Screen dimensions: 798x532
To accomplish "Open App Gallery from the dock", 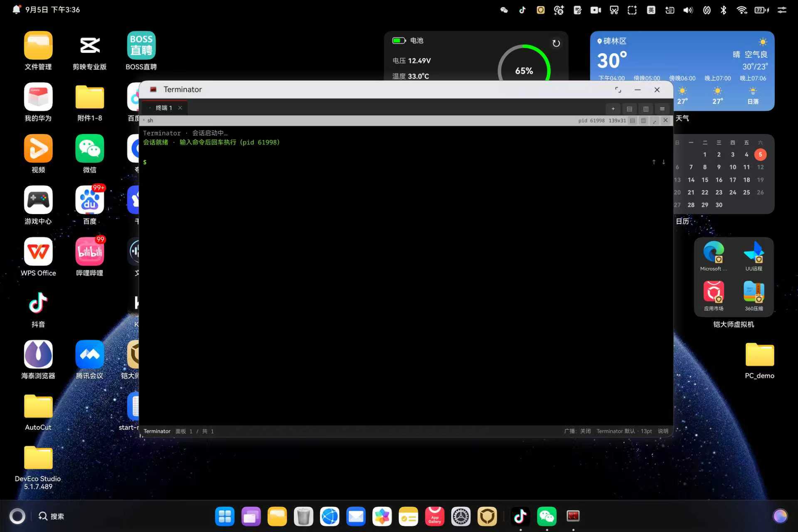I will [435, 517].
